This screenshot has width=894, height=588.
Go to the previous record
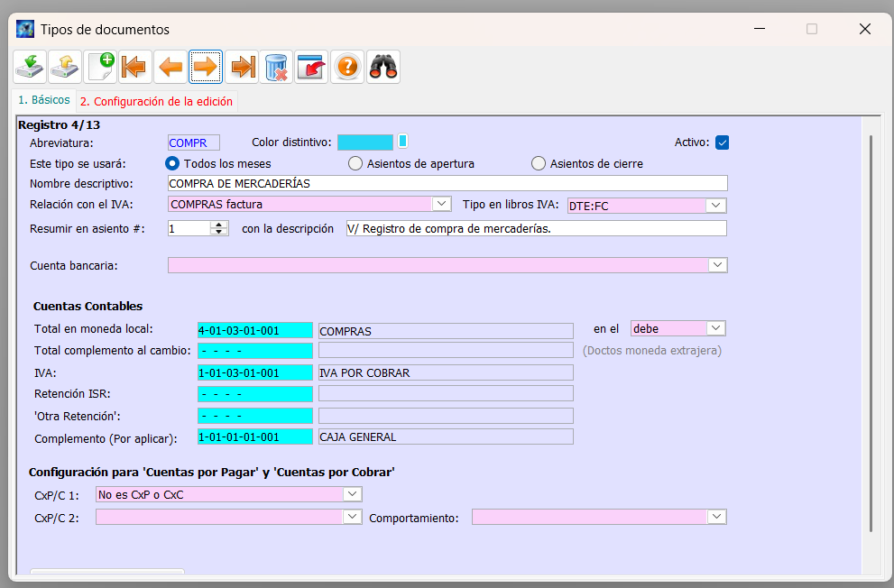pos(171,67)
